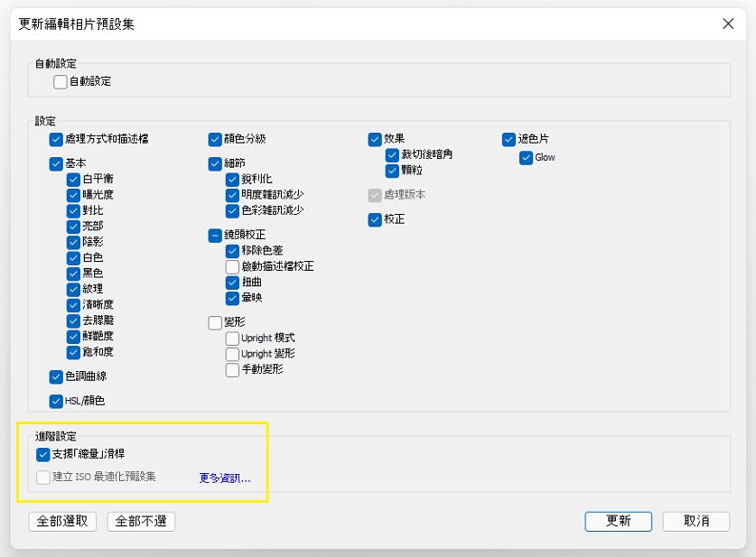
Task: Uncheck Glow under 遮色片
Action: pyautogui.click(x=525, y=157)
